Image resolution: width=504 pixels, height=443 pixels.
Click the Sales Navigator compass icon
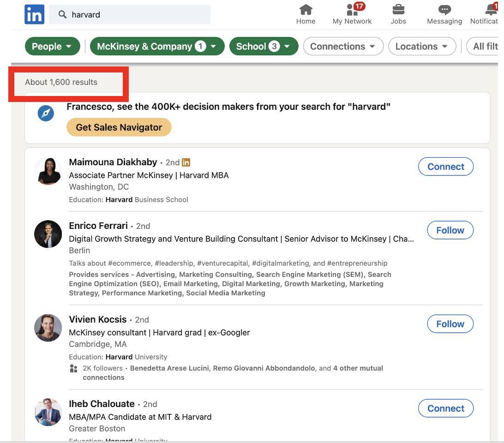coord(46,113)
